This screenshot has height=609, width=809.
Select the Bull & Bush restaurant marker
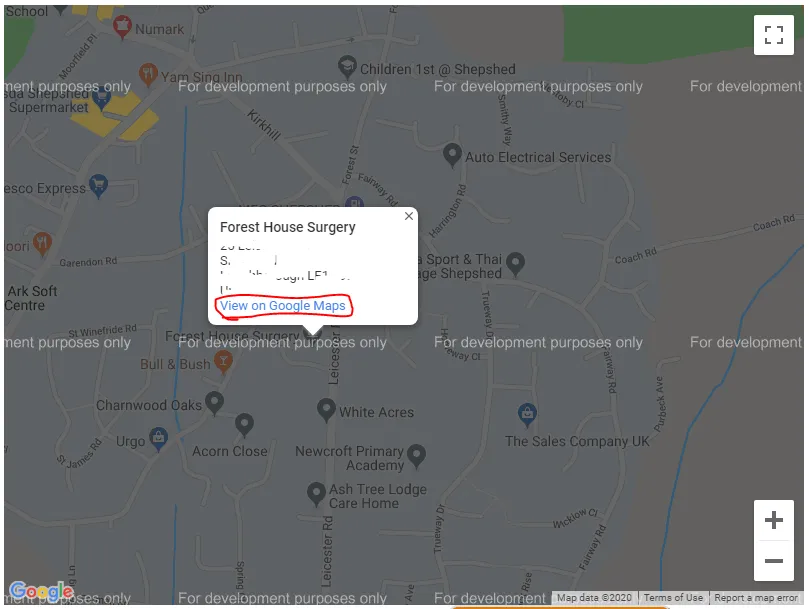(x=223, y=362)
